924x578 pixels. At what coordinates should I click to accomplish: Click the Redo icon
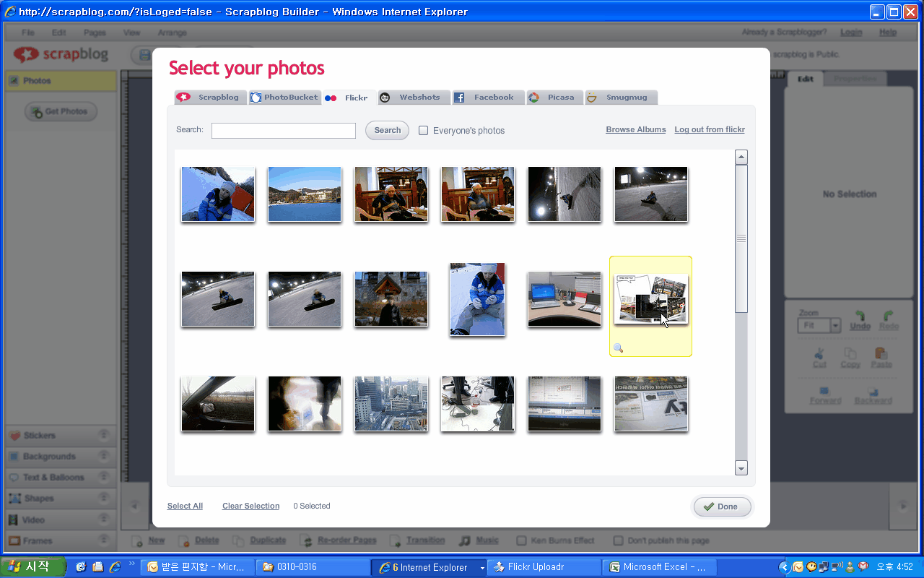pos(889,316)
